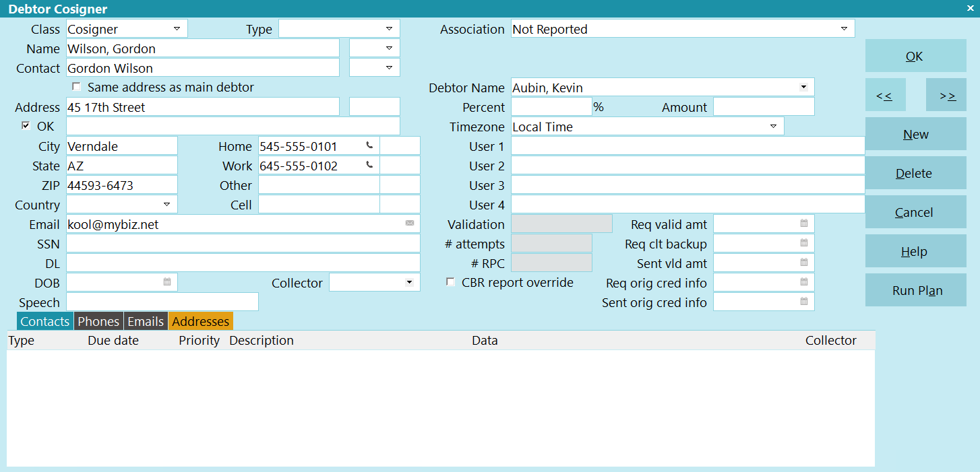Click the Delete button
This screenshot has height=472, width=980.
coord(915,173)
